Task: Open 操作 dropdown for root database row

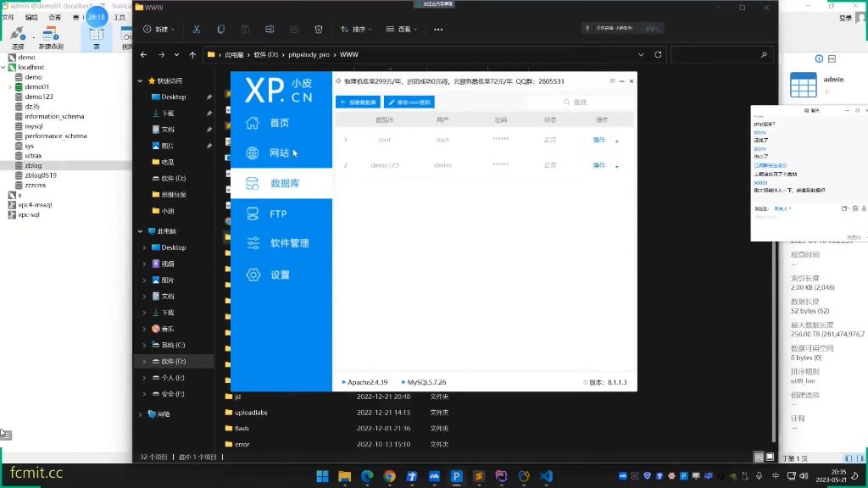Action: [x=605, y=140]
